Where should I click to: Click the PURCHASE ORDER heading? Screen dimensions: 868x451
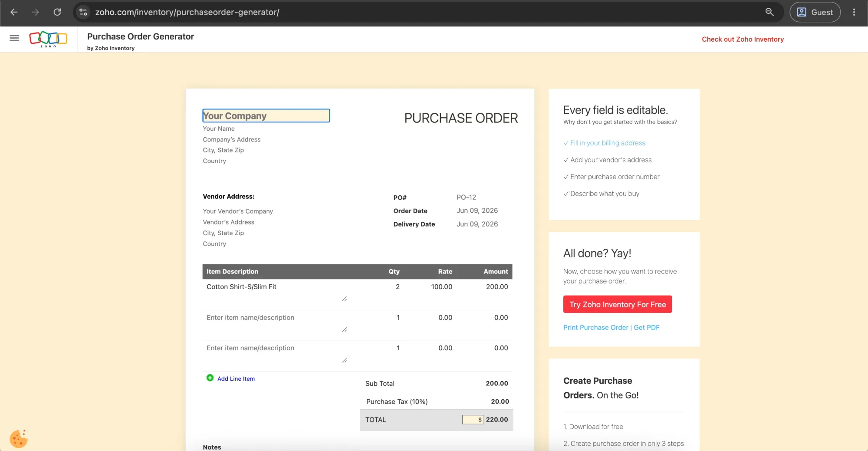[461, 118]
